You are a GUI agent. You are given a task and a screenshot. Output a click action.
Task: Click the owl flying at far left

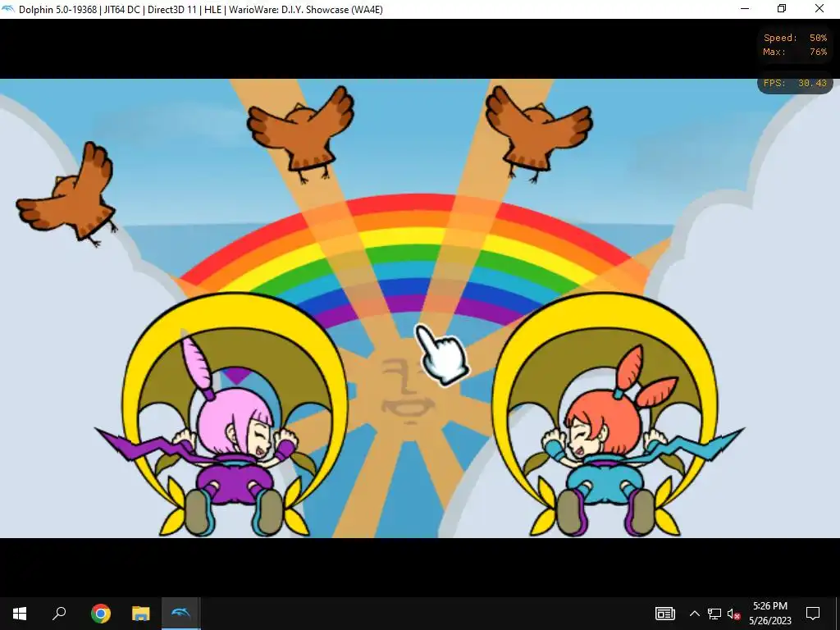pyautogui.click(x=69, y=193)
